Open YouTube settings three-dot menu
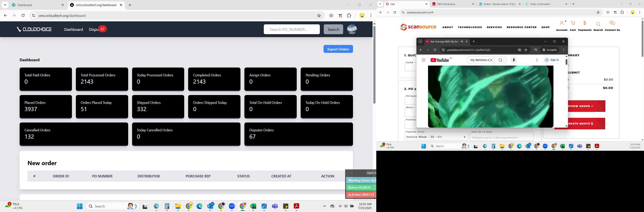Image resolution: width=644 pixels, height=212 pixels. [x=537, y=60]
